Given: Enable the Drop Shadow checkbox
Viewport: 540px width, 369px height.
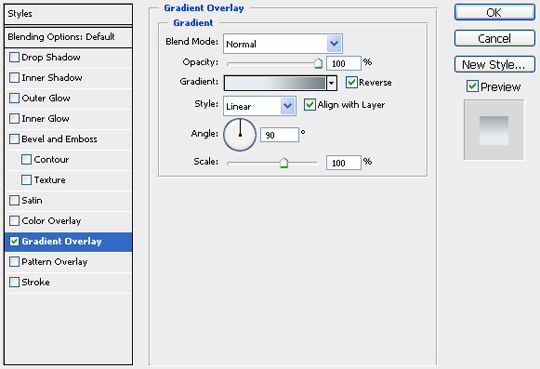Looking at the screenshot, I should point(14,57).
